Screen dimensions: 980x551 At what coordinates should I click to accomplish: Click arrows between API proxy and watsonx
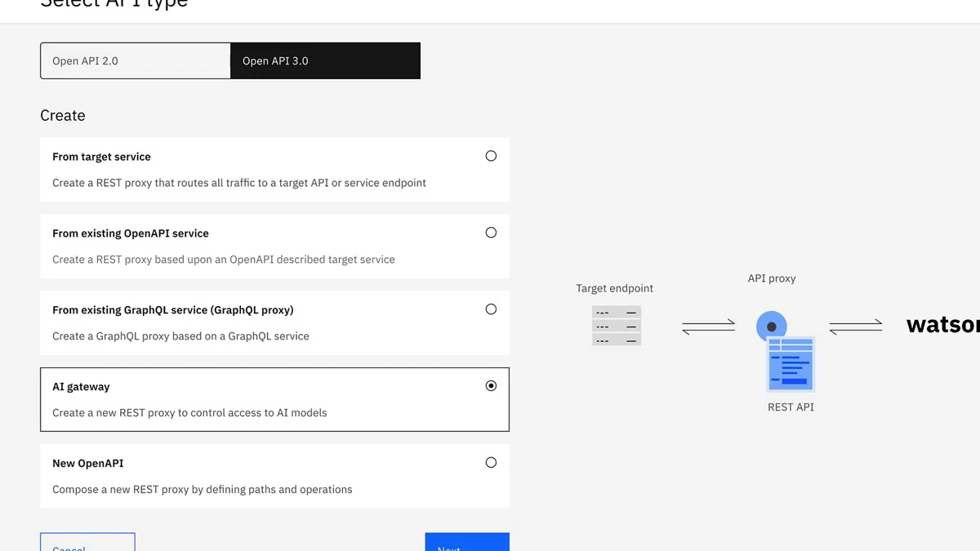(x=855, y=327)
